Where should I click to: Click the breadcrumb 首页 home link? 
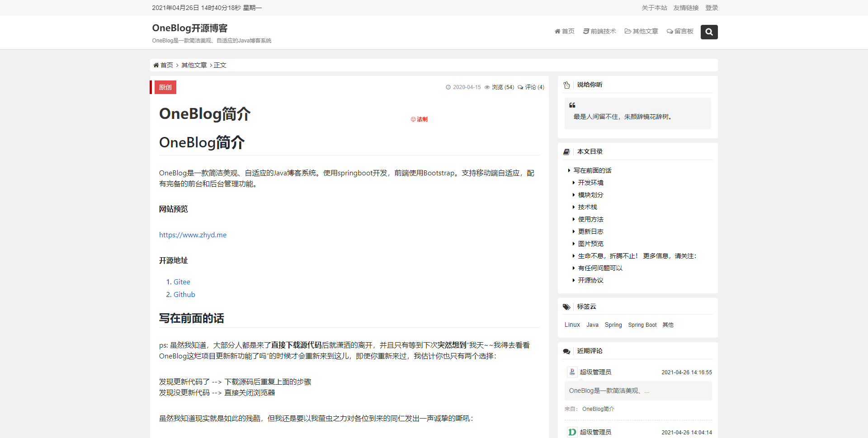tap(163, 65)
